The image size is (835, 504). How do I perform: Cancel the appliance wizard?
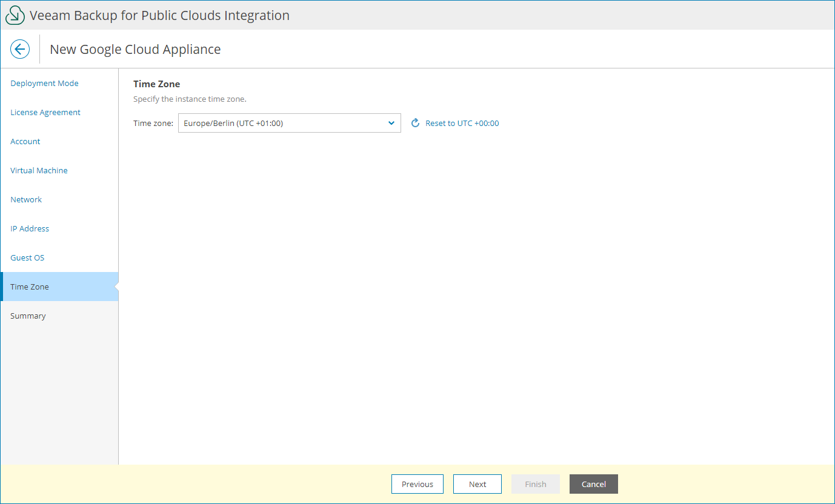(594, 484)
